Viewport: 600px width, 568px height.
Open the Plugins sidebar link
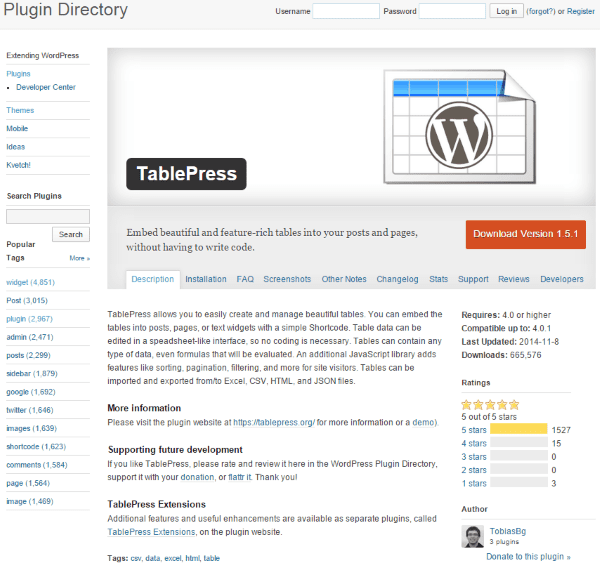pyautogui.click(x=18, y=73)
